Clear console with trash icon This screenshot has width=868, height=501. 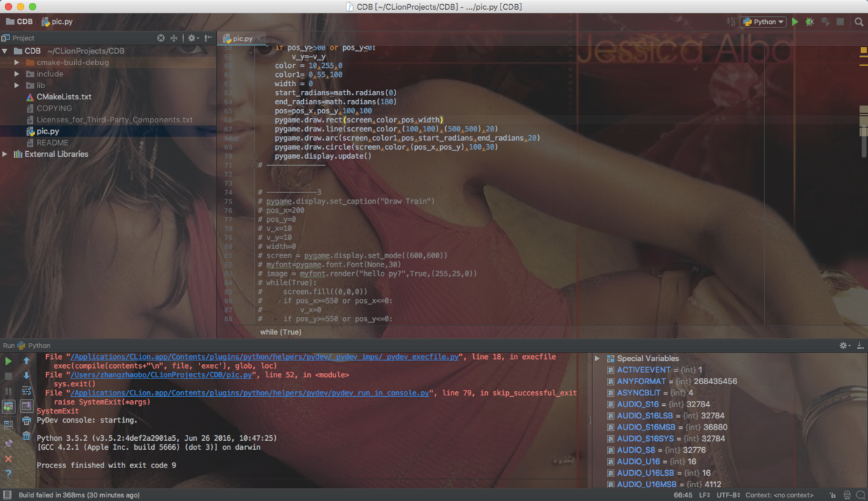click(x=27, y=436)
